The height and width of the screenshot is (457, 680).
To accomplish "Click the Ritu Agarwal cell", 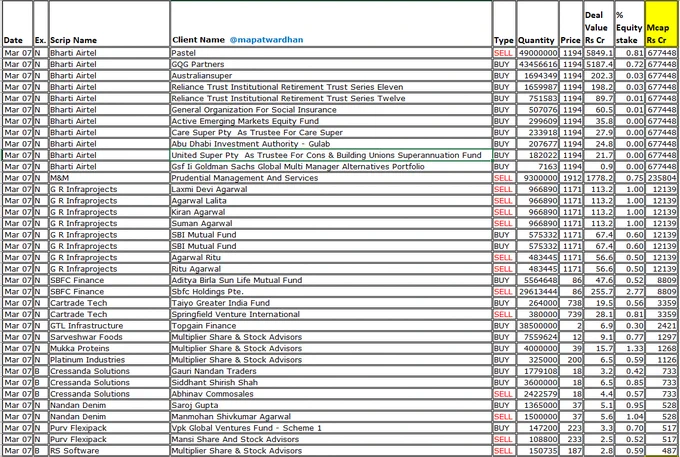I will tap(331, 269).
